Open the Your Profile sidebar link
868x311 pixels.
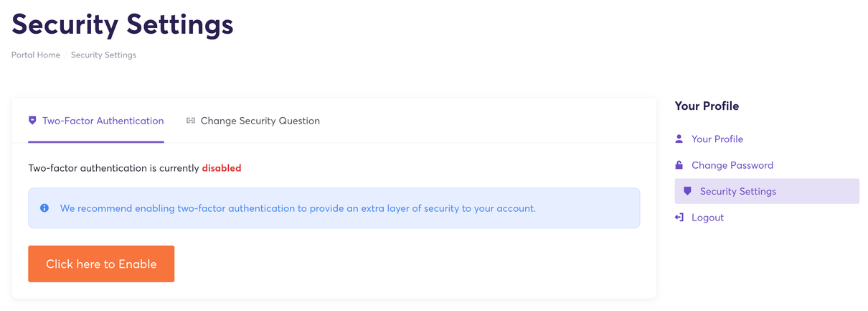click(717, 139)
